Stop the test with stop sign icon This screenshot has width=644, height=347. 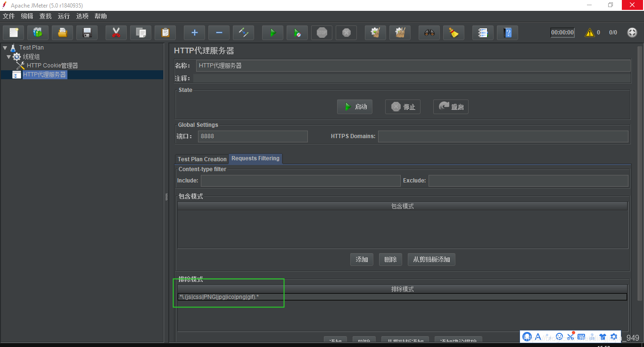click(322, 33)
